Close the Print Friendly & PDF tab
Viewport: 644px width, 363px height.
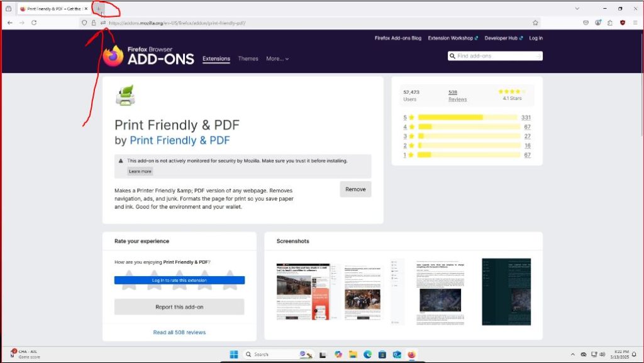(86, 9)
